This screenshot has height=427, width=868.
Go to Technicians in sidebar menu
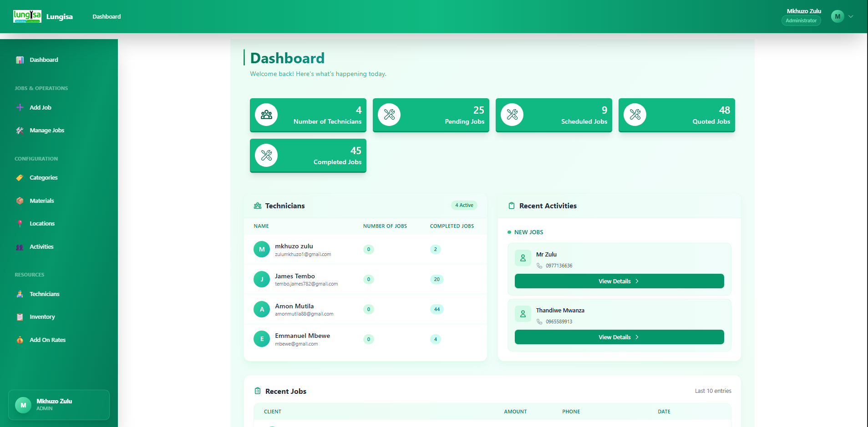(x=44, y=294)
